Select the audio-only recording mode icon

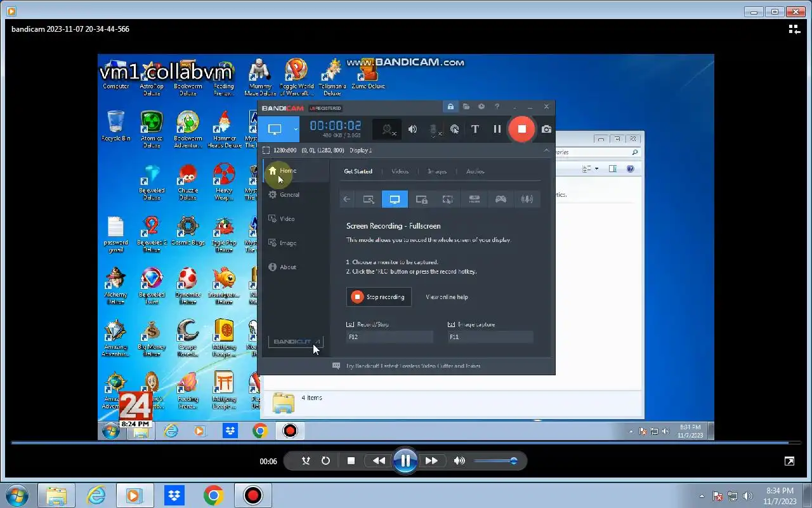(527, 199)
